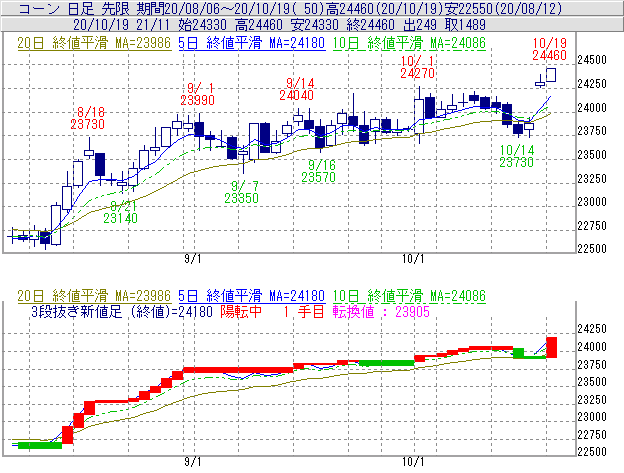Screen dimensions: 624x473
Task: Click the 3段抜き新値足 (終値)=24180 label
Action: 122,311
